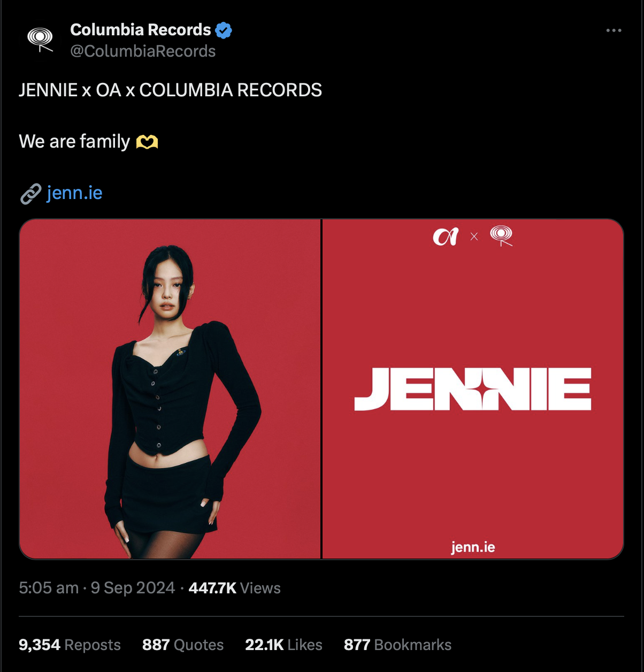The width and height of the screenshot is (644, 672).
Task: View the 9,354 Reposts list
Action: point(70,645)
